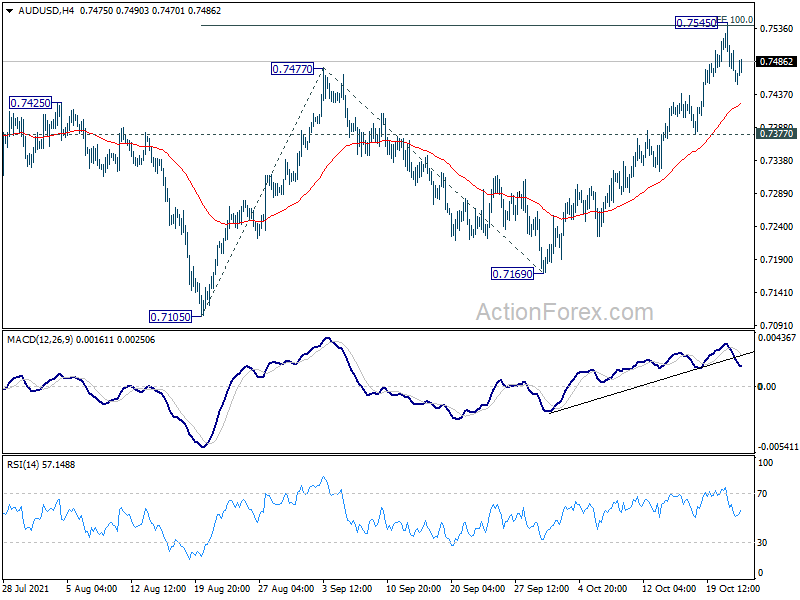Select the 0.74770 peak price label
This screenshot has height=600, width=800.
pos(292,69)
